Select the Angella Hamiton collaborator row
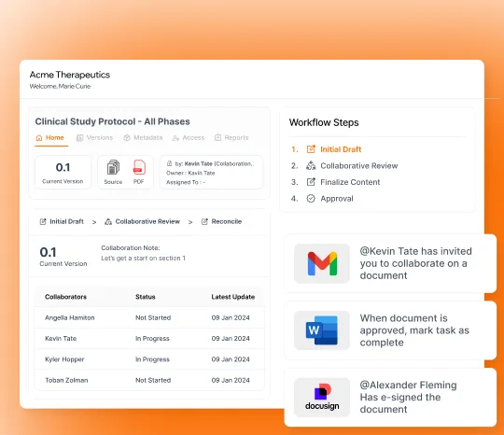 click(149, 317)
